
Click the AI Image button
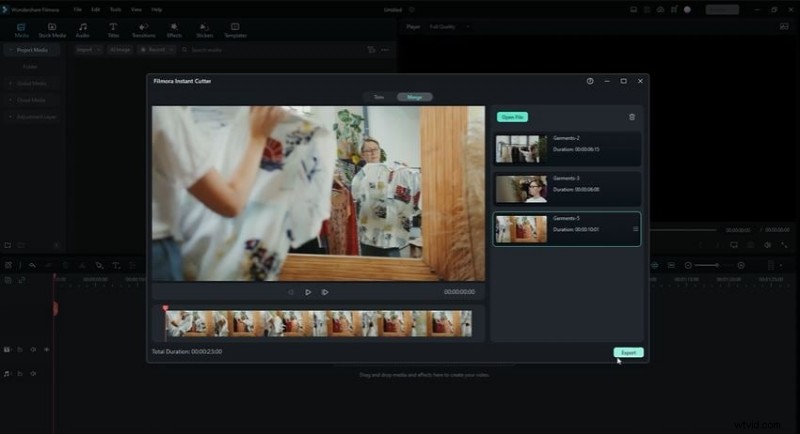120,50
